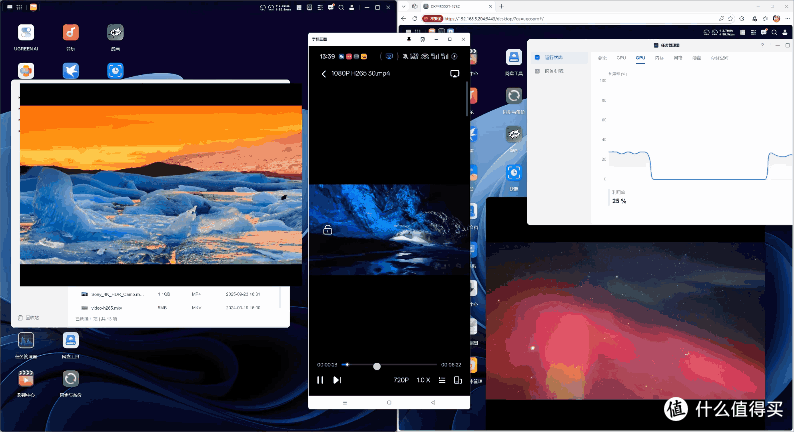Pause the phone video playback

[x=320, y=380]
